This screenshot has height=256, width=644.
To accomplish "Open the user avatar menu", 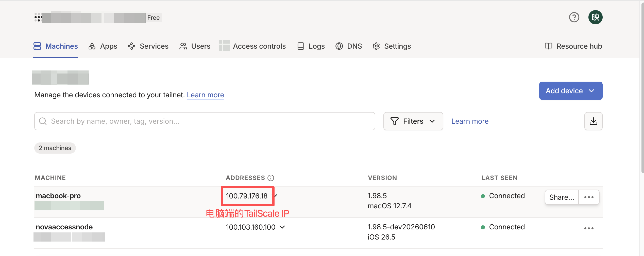I will click(x=595, y=17).
